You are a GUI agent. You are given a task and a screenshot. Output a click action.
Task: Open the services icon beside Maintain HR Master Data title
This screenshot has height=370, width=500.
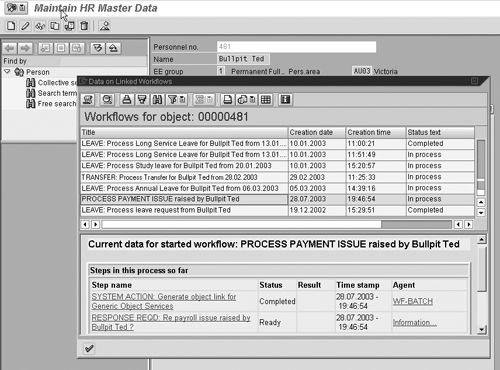click(x=12, y=8)
